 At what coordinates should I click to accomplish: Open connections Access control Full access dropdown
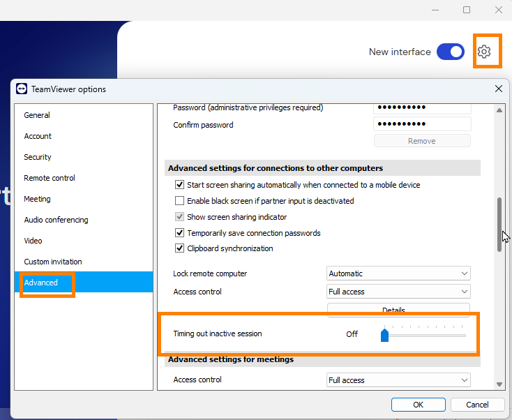pos(398,292)
